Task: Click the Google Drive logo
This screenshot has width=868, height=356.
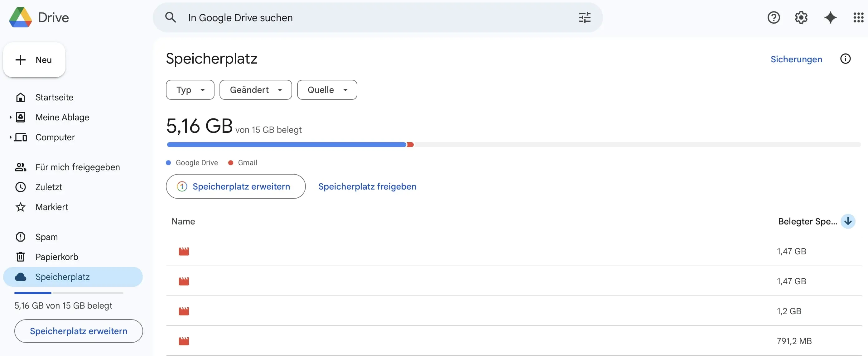Action: pyautogui.click(x=21, y=17)
